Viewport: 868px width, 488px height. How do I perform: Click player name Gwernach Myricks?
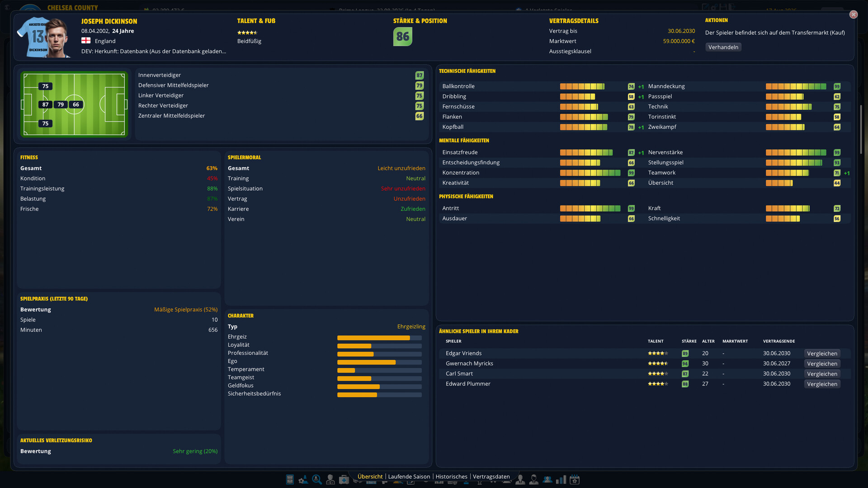[x=469, y=364]
